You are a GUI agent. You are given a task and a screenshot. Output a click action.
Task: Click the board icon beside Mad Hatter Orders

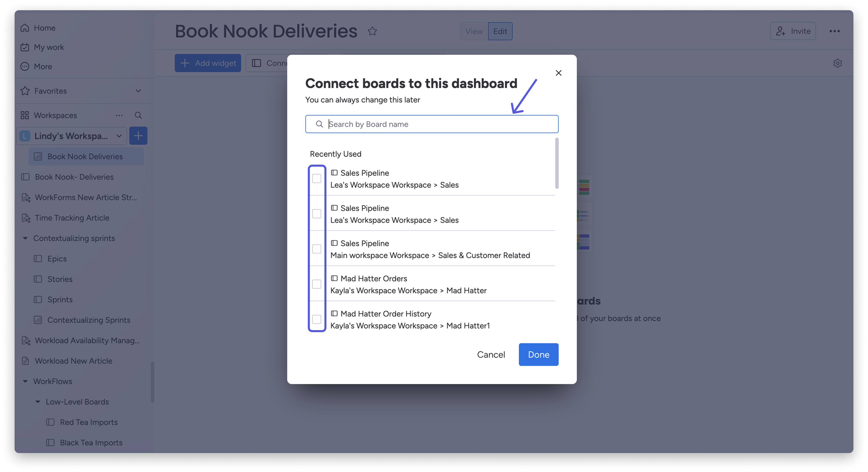(334, 278)
